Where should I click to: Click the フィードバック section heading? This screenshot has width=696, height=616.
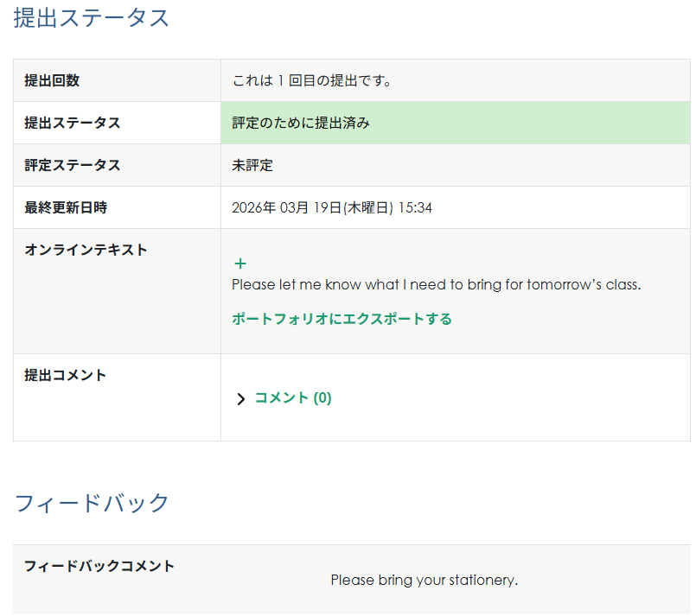pyautogui.click(x=92, y=503)
